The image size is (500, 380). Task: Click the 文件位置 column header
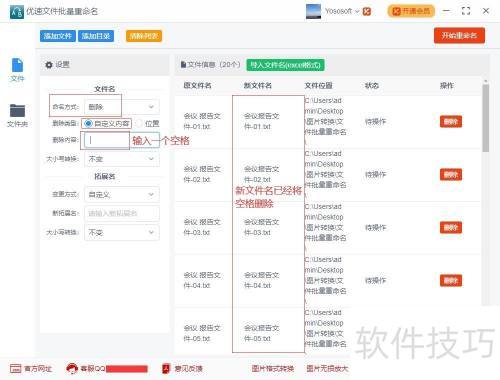pyautogui.click(x=318, y=86)
